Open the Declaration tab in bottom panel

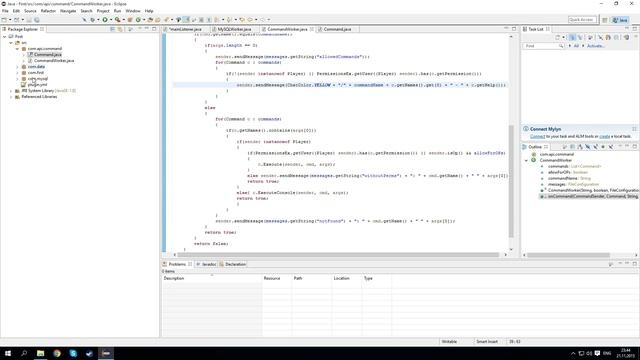233,264
